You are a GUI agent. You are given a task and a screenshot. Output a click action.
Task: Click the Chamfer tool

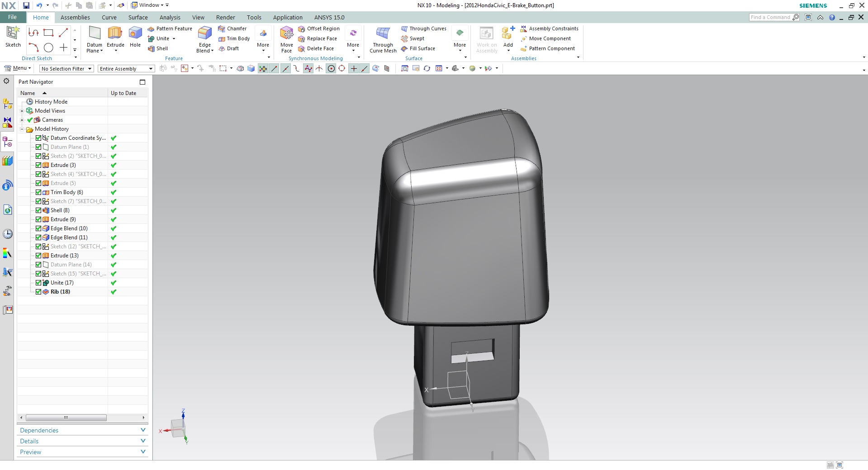[232, 28]
